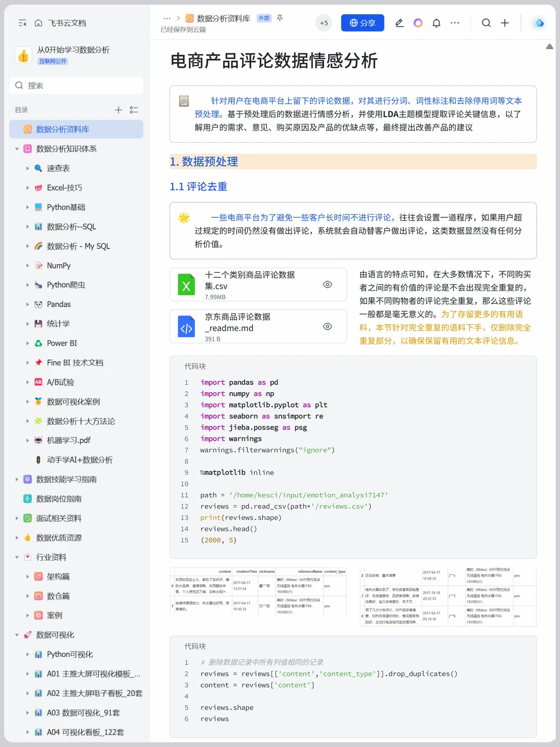This screenshot has height=747, width=560.
Task: Switch to edit mode pencil icon
Action: 399,23
